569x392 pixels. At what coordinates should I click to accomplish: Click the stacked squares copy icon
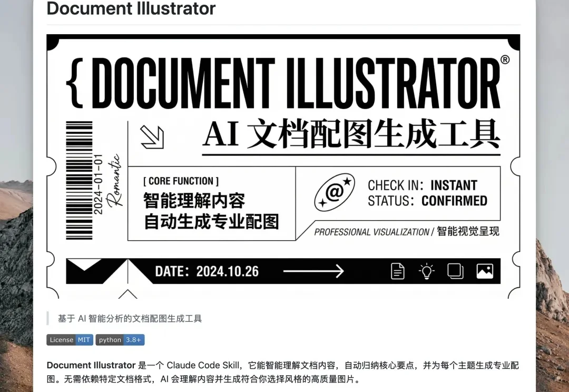(x=455, y=271)
